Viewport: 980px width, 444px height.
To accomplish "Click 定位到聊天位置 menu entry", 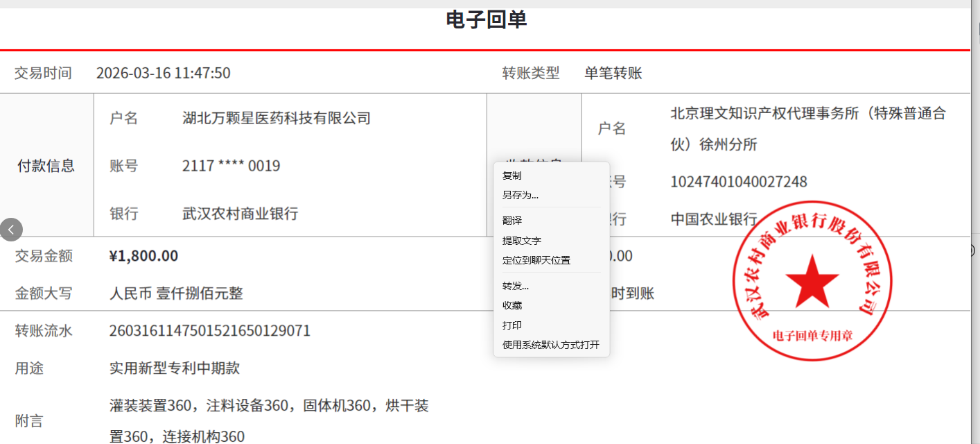I will click(x=536, y=261).
